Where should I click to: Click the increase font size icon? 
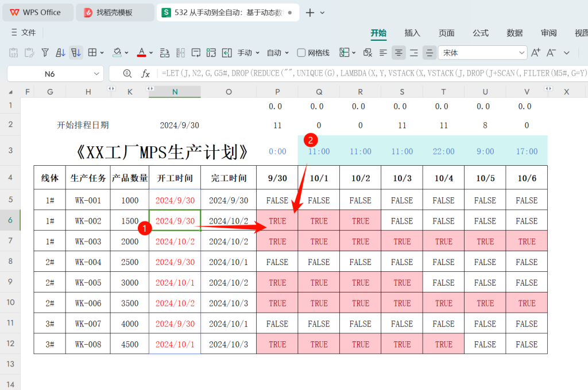point(536,53)
